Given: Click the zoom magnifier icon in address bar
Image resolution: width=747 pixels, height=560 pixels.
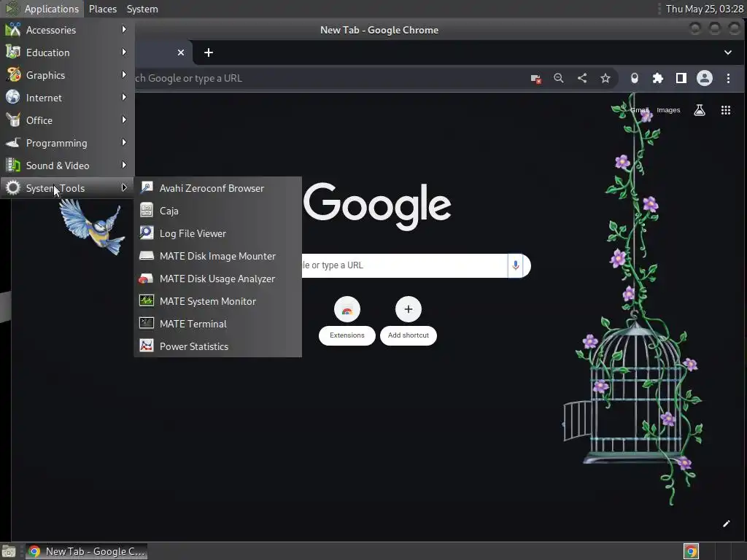Looking at the screenshot, I should [559, 78].
